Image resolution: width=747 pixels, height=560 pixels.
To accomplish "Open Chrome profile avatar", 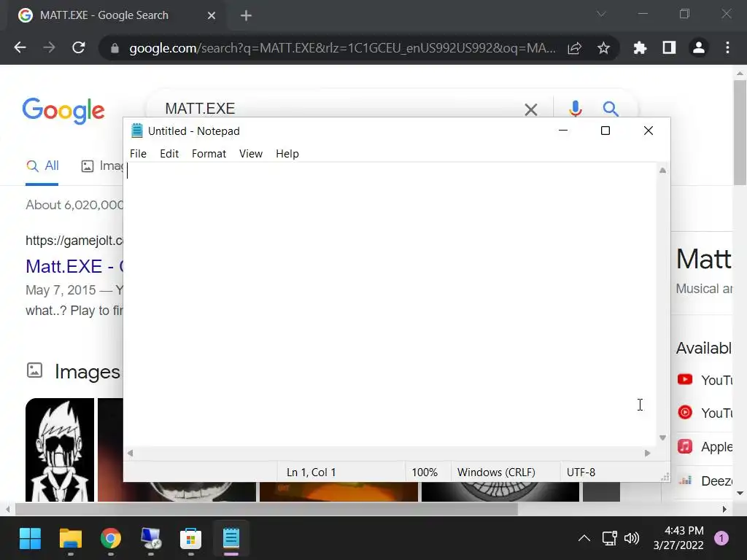I will [x=698, y=47].
